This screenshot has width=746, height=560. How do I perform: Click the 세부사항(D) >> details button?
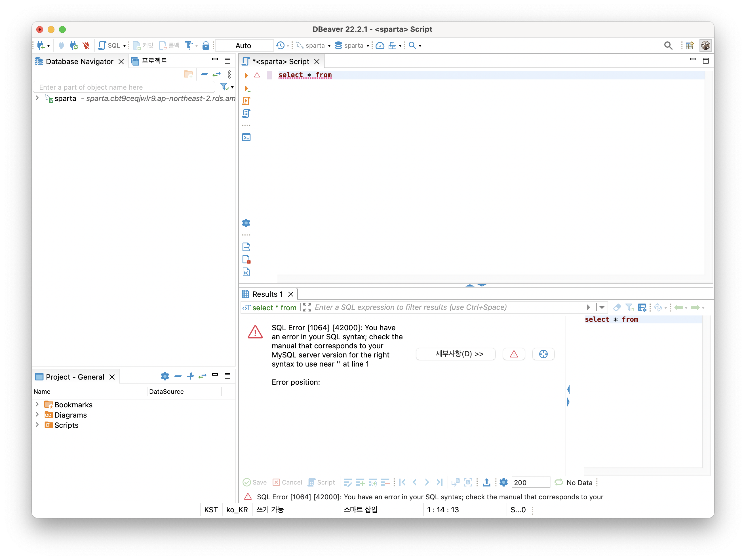pyautogui.click(x=456, y=354)
